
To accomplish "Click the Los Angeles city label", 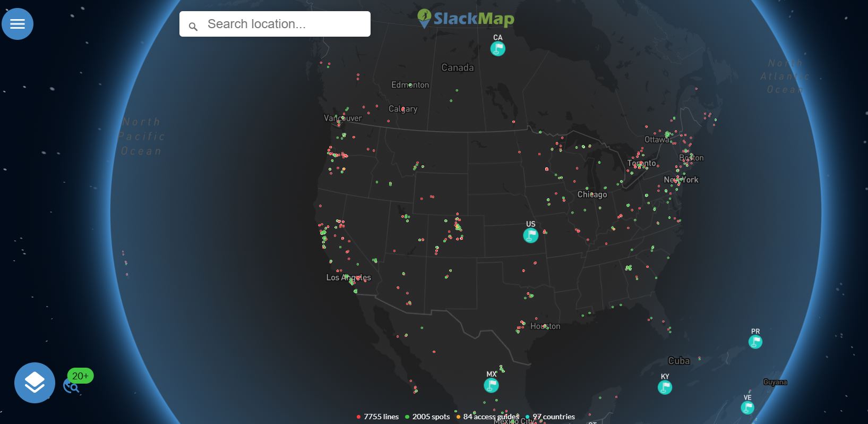I will coord(348,277).
